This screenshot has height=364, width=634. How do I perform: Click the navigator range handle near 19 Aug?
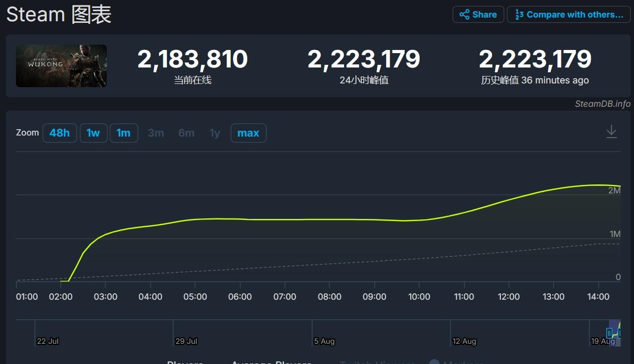pos(609,333)
